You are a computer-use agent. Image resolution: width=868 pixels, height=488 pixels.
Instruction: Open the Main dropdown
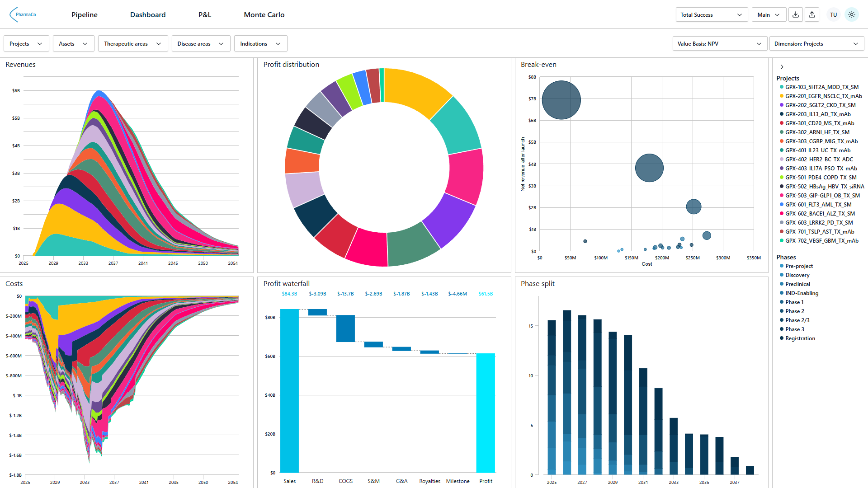tap(769, 14)
